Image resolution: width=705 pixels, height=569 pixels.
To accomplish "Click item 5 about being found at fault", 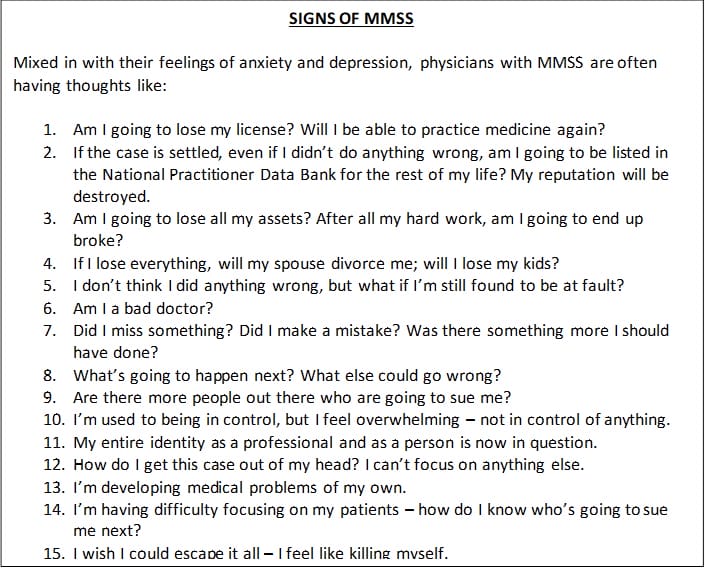I will (x=348, y=286).
